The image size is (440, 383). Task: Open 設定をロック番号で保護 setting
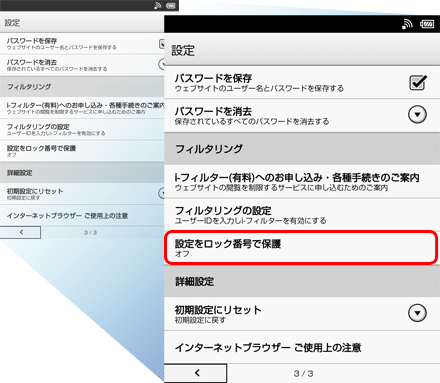tap(301, 248)
